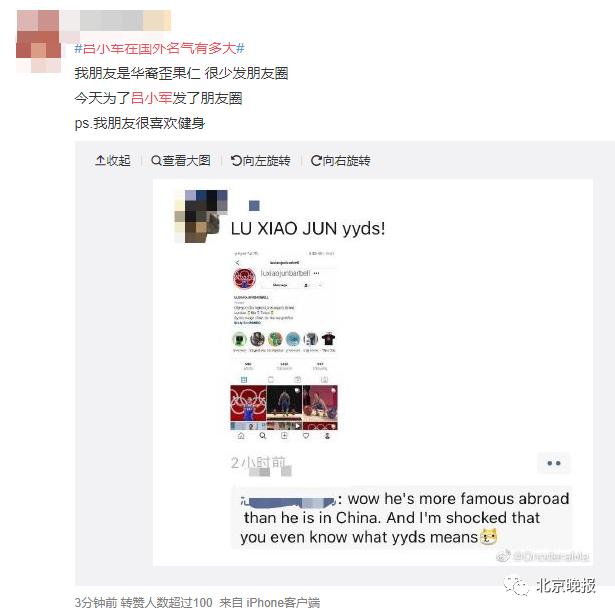Open 查看大图 to view large image

(x=181, y=160)
